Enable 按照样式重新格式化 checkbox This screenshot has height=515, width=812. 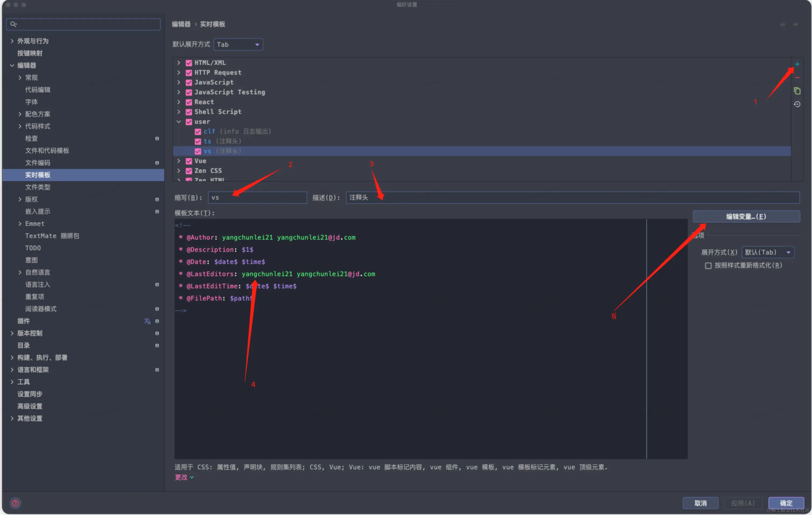[708, 266]
